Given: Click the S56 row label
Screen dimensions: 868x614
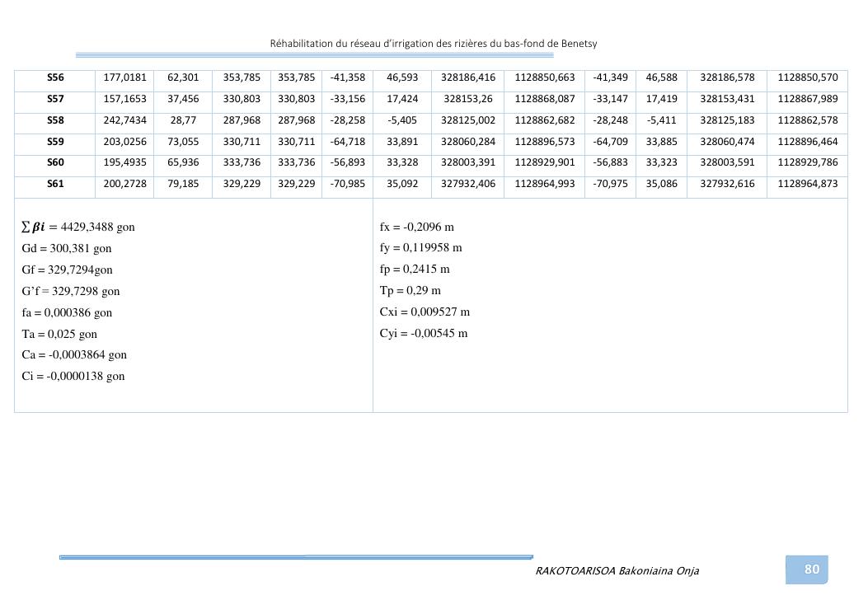Looking at the screenshot, I should [x=55, y=77].
